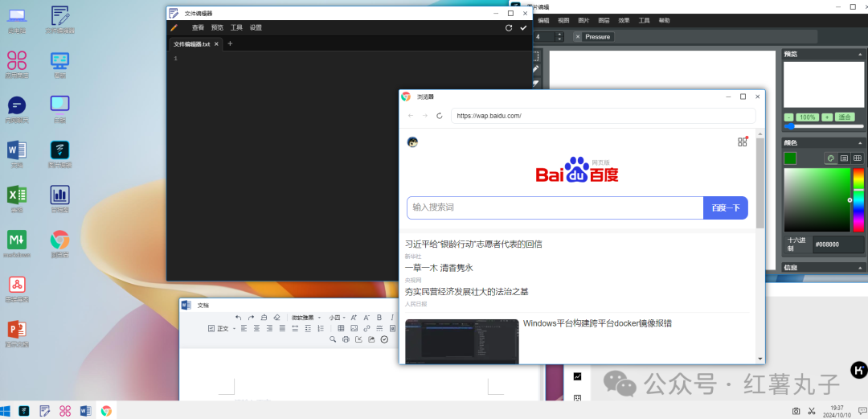Click checkmark save icon in text editor
Viewport: 868px width, 419px height.
523,27
